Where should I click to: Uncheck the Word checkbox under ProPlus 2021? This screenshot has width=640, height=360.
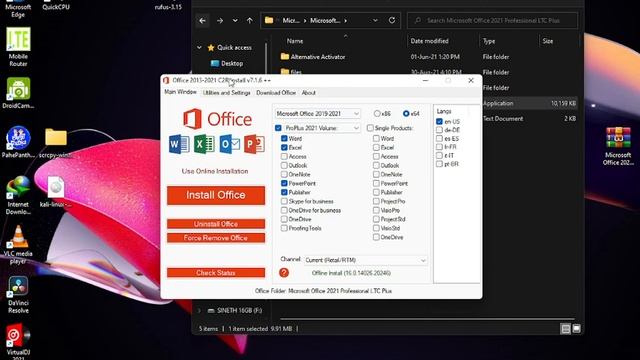pyautogui.click(x=284, y=139)
